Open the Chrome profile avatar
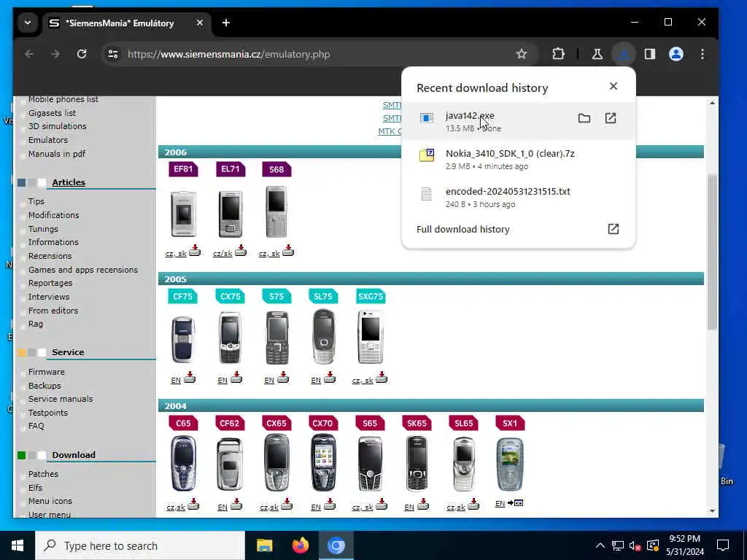The image size is (747, 560). (676, 54)
